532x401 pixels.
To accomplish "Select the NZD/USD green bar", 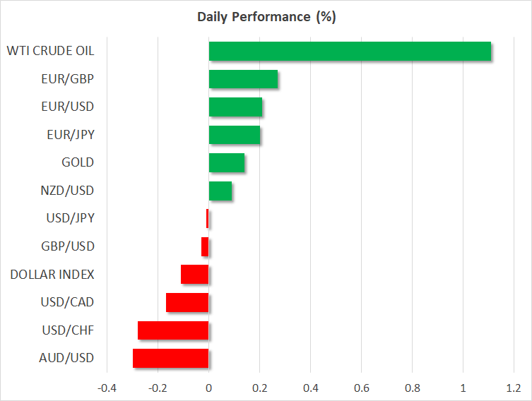I will (x=220, y=191).
